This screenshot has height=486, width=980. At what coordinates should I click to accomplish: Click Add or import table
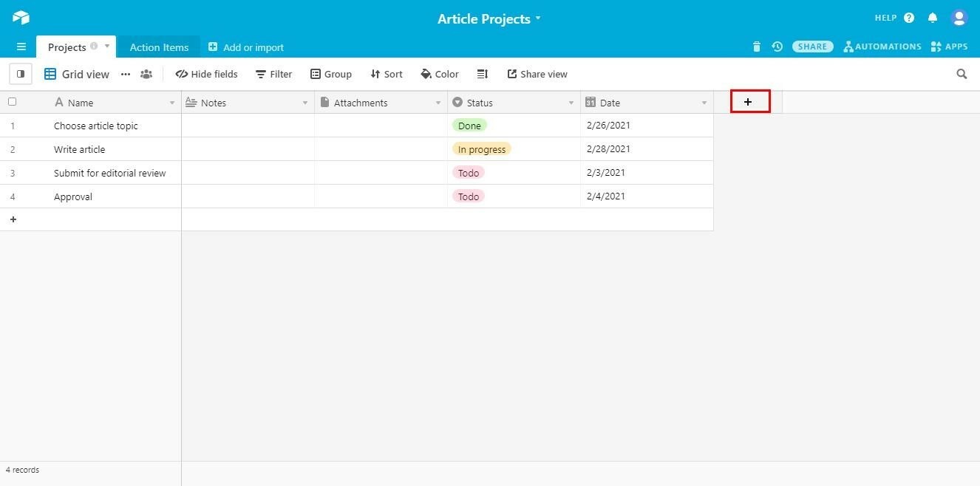coord(246,47)
